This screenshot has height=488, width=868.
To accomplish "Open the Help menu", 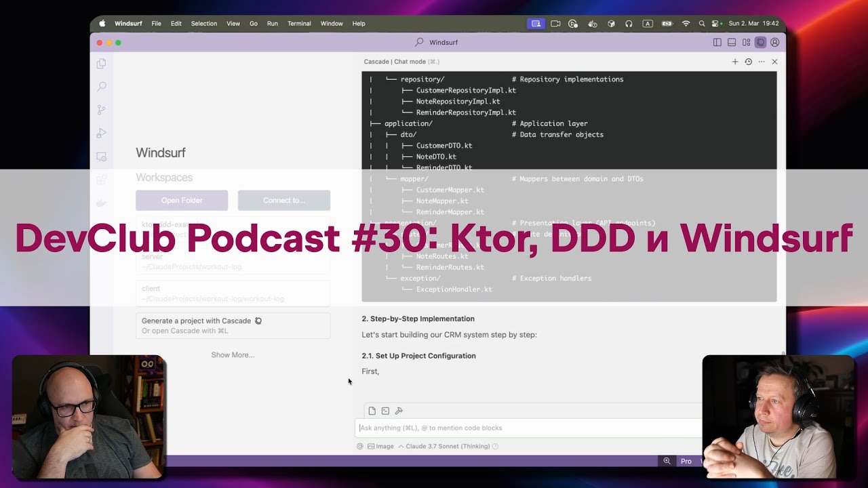I will point(359,23).
